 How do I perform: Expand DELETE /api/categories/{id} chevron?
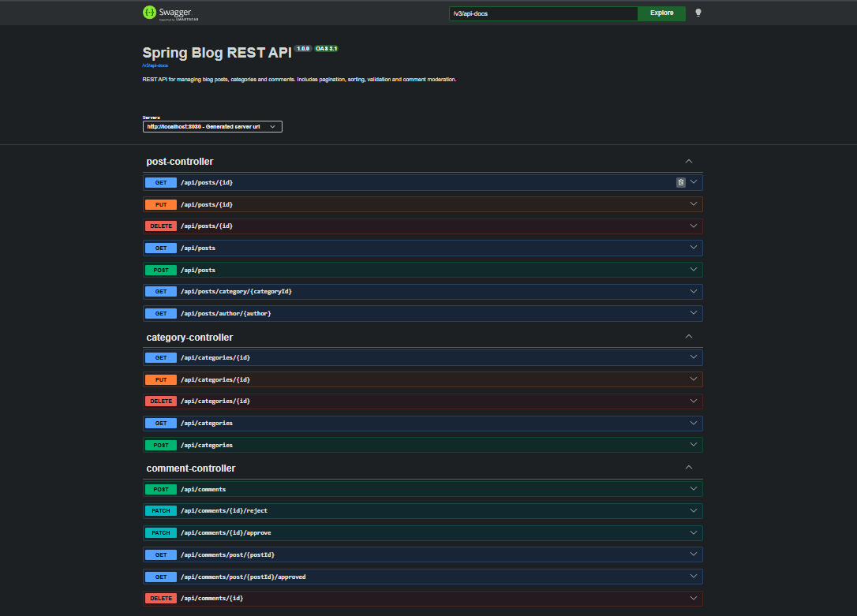click(694, 401)
